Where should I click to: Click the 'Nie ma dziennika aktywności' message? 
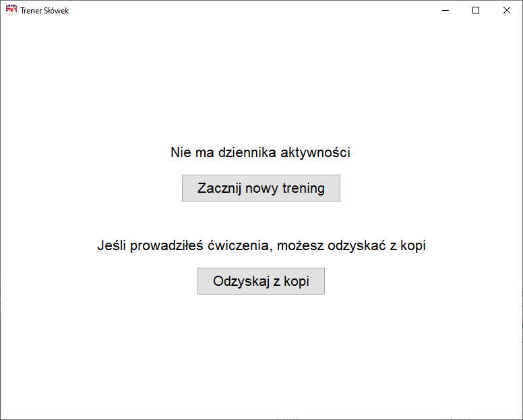[261, 152]
